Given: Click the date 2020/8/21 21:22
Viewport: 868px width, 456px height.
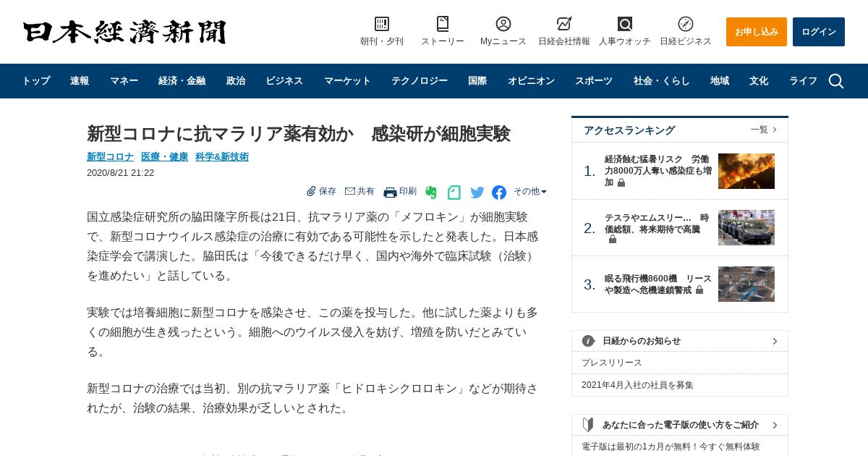Looking at the screenshot, I should click(x=120, y=173).
